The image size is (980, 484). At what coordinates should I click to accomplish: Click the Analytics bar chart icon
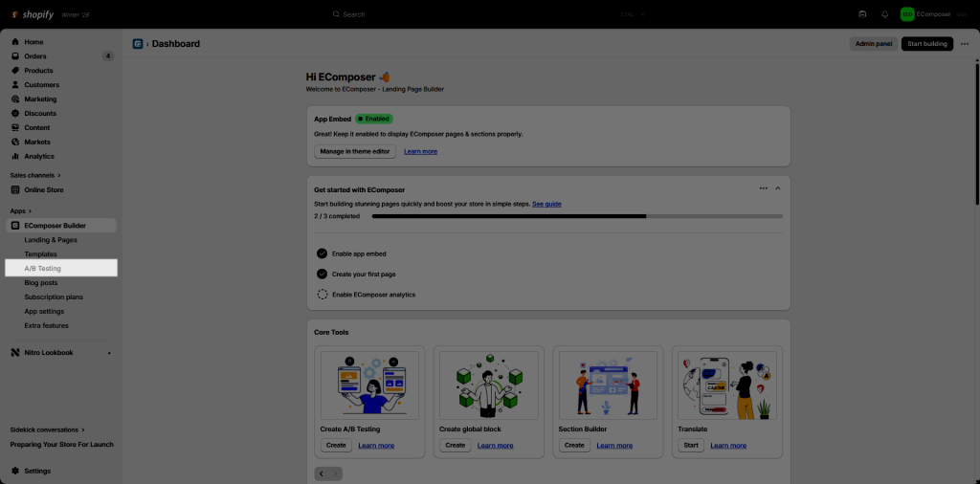pyautogui.click(x=15, y=156)
